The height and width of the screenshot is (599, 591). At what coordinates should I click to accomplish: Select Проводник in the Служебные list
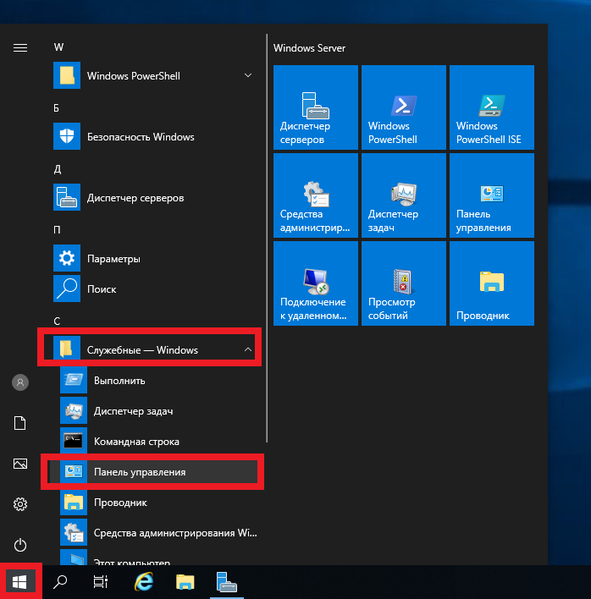pos(156,502)
